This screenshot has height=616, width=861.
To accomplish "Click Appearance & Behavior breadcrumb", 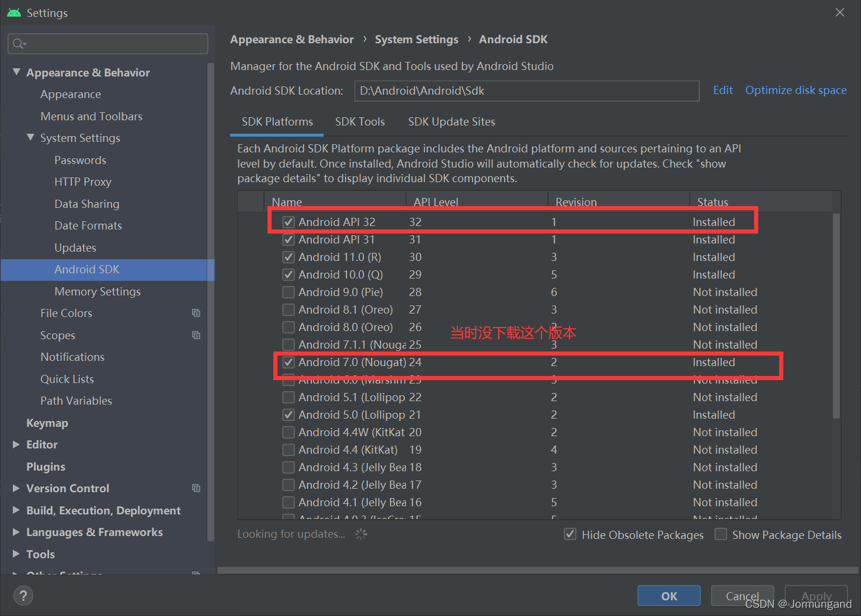I will coord(292,40).
